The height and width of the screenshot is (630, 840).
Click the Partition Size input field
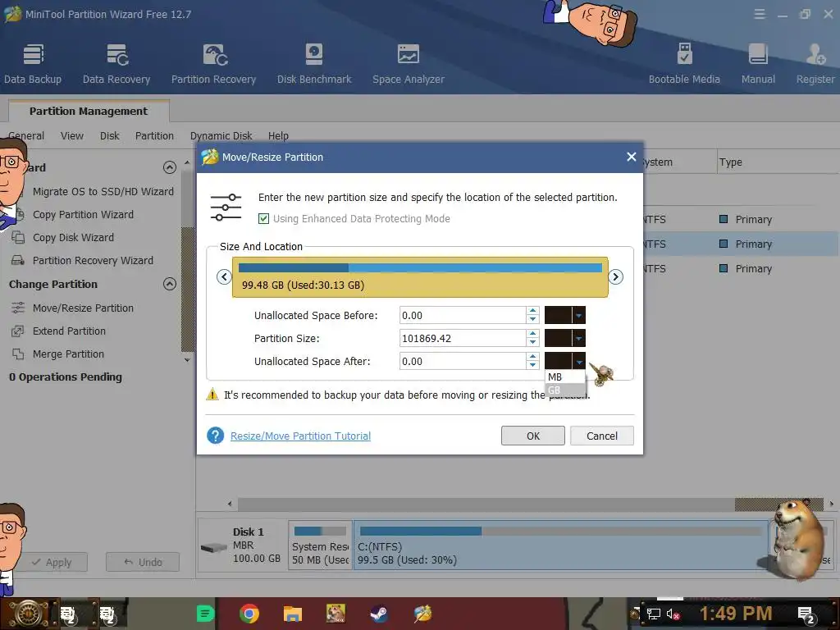click(x=463, y=339)
